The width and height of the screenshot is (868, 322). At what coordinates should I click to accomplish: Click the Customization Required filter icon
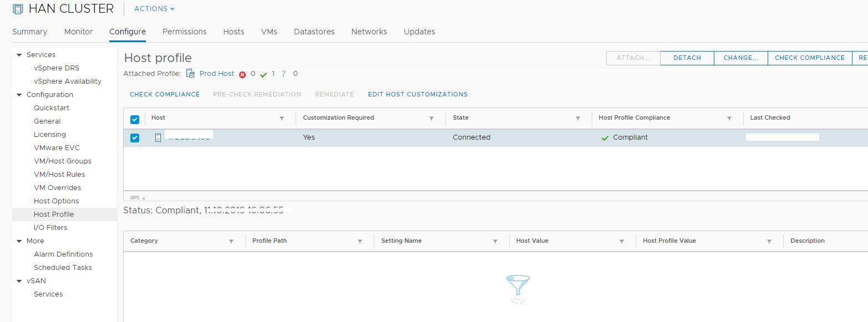click(432, 119)
